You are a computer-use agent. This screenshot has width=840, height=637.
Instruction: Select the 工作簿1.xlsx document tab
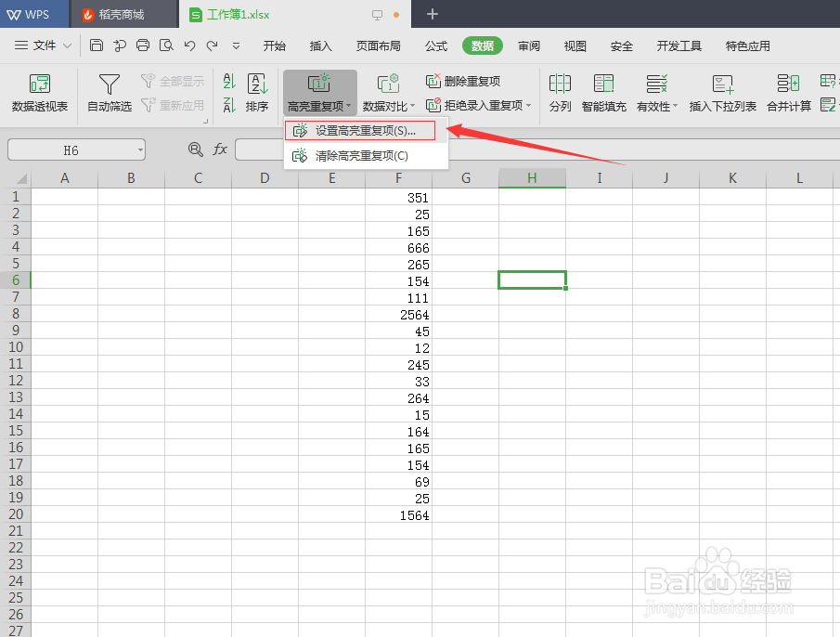pos(294,15)
